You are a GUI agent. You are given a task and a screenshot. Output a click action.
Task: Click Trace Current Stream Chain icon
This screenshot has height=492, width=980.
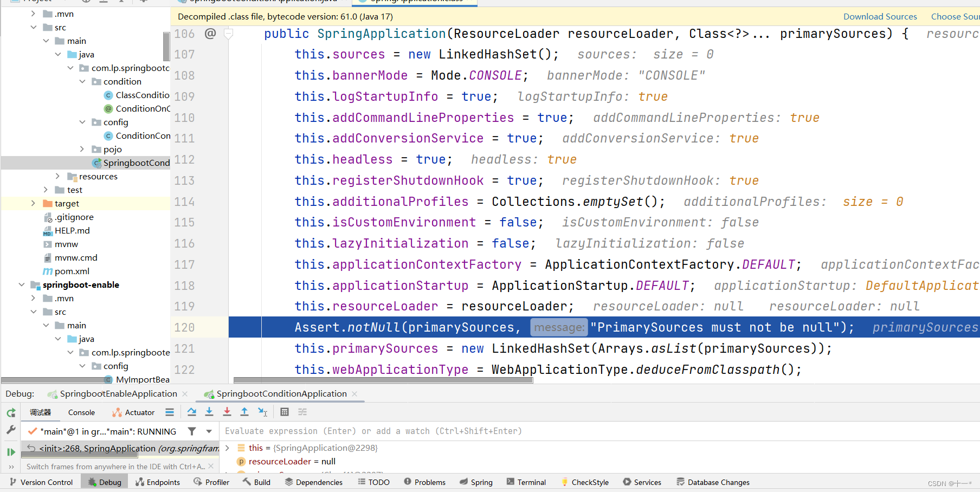[x=302, y=412]
